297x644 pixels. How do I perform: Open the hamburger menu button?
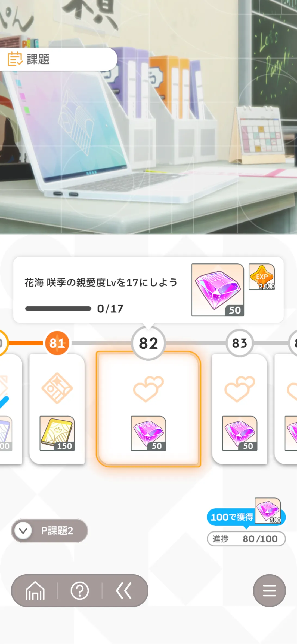pyautogui.click(x=269, y=591)
